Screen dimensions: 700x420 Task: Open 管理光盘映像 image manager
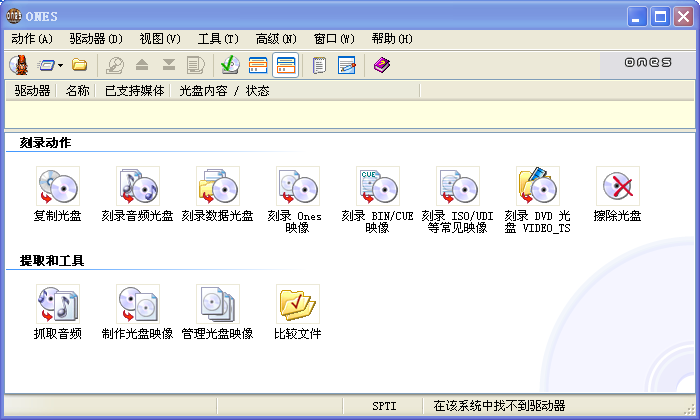click(217, 304)
